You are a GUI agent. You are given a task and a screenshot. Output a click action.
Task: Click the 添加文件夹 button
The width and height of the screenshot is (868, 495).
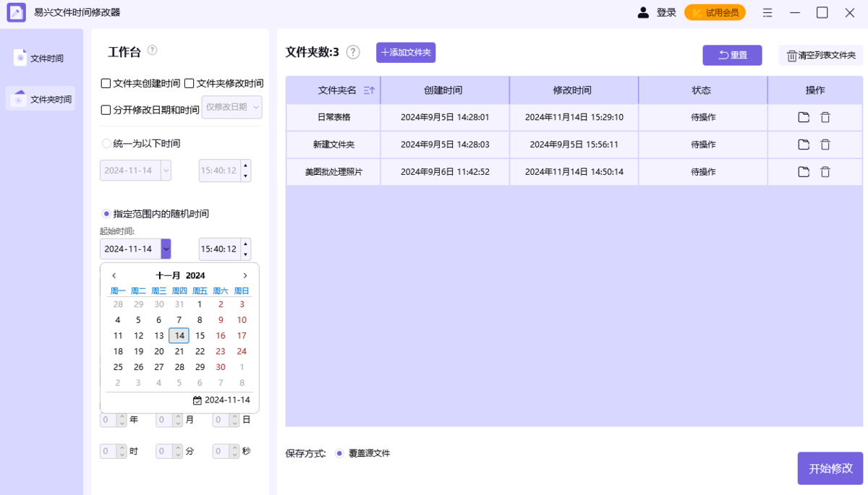406,53
